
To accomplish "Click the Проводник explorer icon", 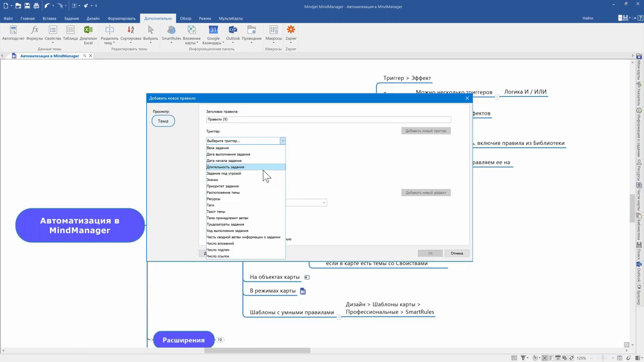I will [x=252, y=30].
